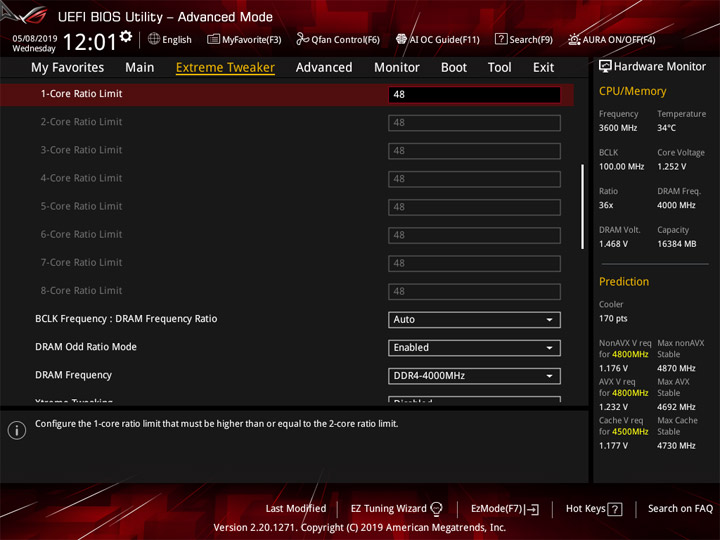The height and width of the screenshot is (540, 720).
Task: Launch Qfan Control fan icon
Action: tap(302, 39)
